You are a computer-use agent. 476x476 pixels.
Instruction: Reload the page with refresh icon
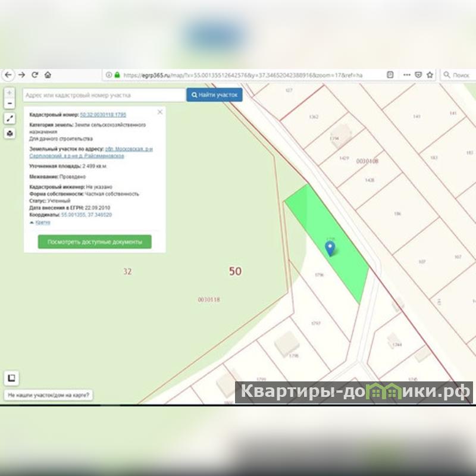click(35, 75)
